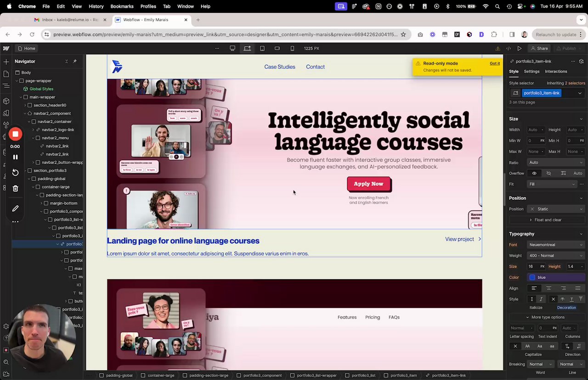Switch to mobile portrait breakpoint icon
This screenshot has width=588, height=380.
click(x=292, y=48)
